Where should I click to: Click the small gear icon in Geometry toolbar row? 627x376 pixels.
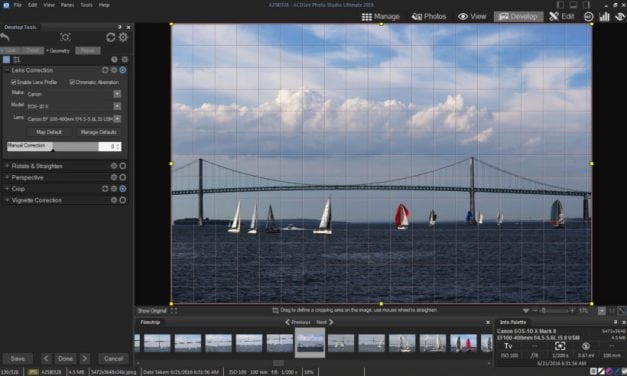click(125, 59)
